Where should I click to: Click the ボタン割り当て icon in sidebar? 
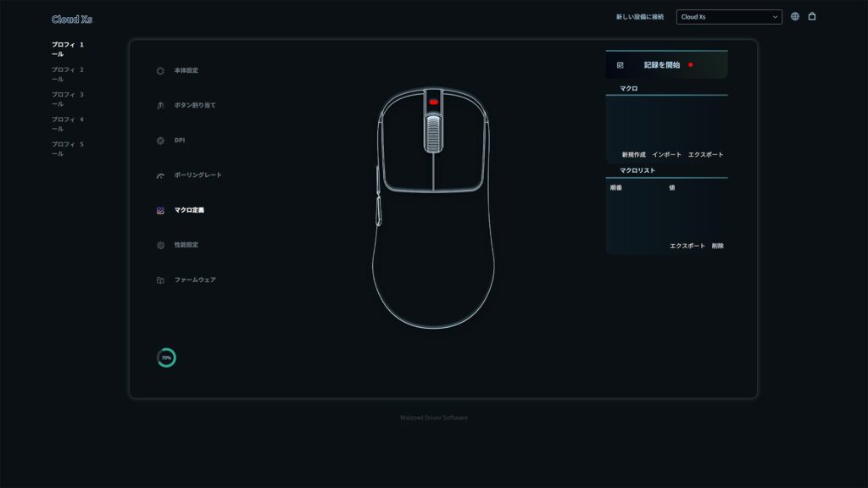[x=160, y=106]
